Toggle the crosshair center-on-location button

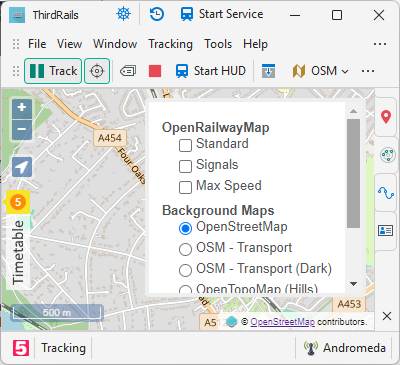97,71
